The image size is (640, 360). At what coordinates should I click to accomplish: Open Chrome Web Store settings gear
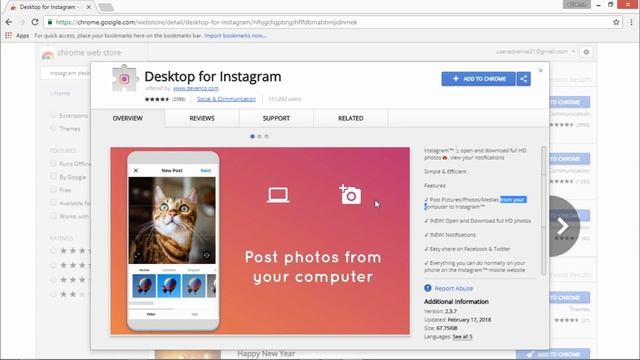click(586, 52)
